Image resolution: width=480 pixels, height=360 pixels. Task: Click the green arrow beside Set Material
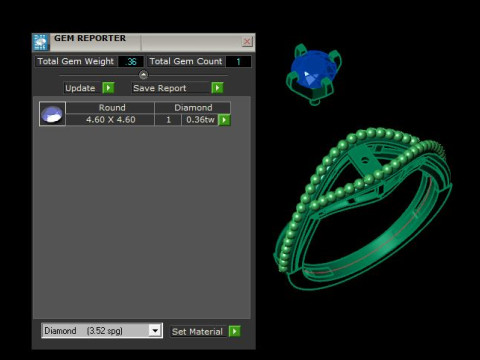click(235, 331)
